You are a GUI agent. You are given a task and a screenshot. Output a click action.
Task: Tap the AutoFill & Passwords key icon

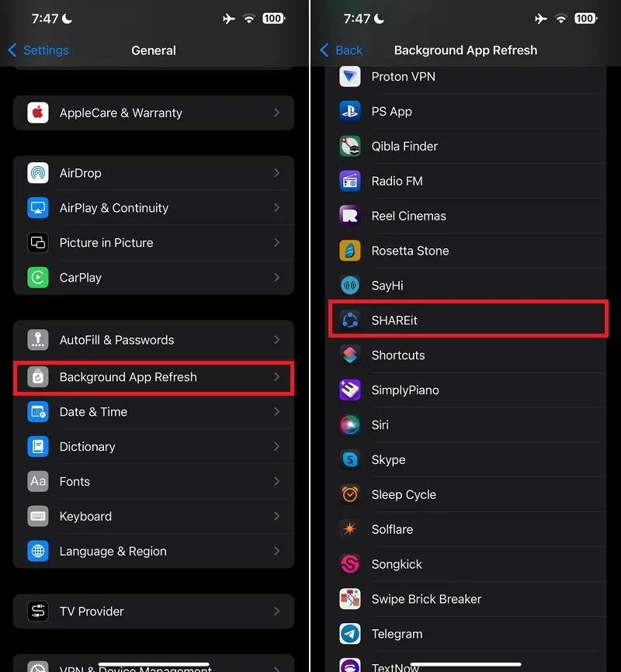38,340
